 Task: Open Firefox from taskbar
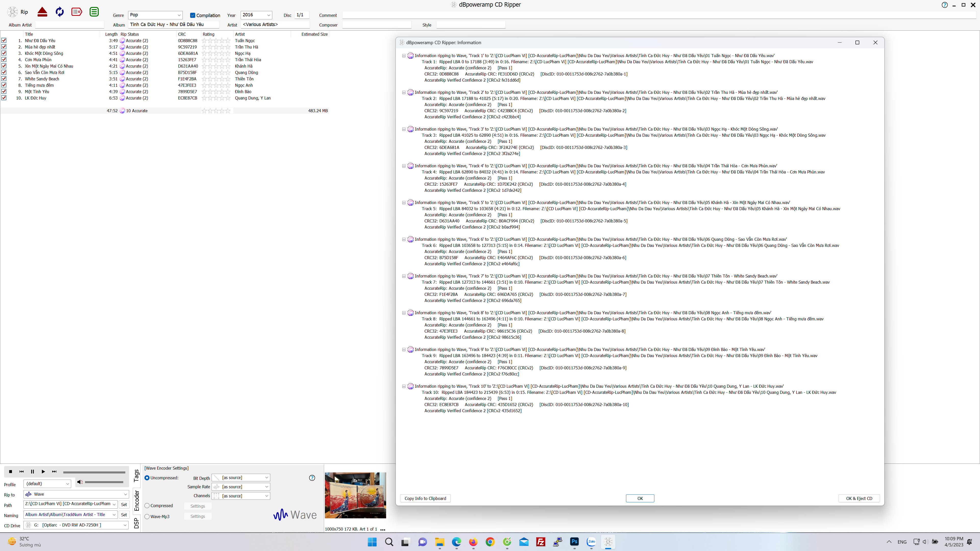click(x=473, y=542)
